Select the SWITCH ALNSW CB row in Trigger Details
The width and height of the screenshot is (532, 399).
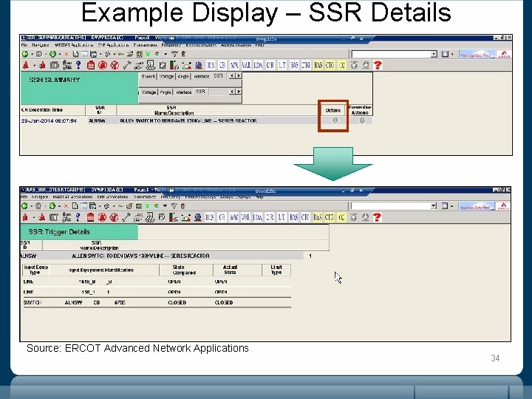(157, 302)
